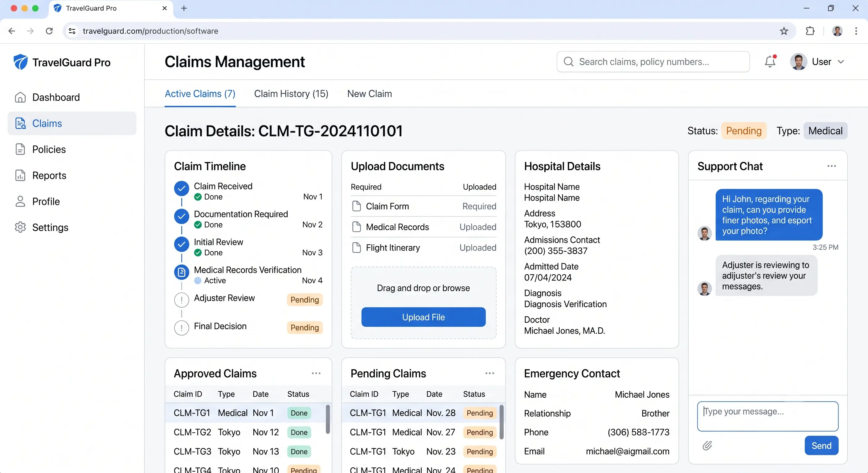This screenshot has width=868, height=473.
Task: Open the New Claim tab
Action: (369, 94)
